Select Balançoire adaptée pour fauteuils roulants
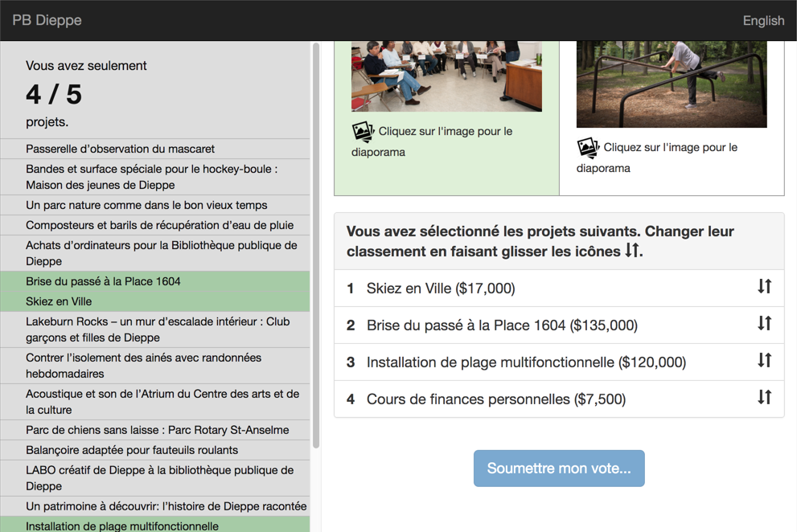 (155, 450)
